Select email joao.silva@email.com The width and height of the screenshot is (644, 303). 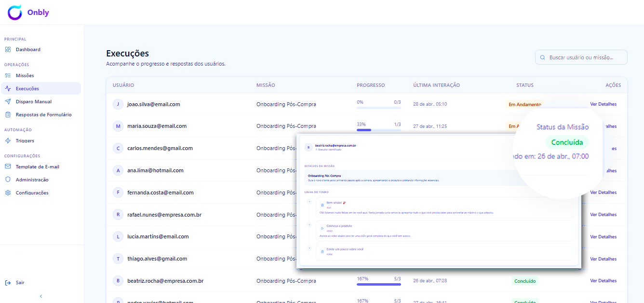click(x=154, y=104)
